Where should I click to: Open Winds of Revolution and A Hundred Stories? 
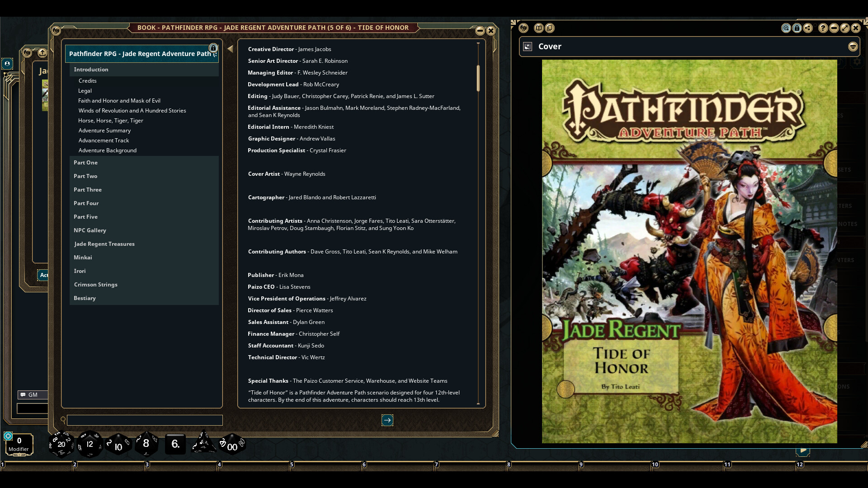click(x=132, y=111)
